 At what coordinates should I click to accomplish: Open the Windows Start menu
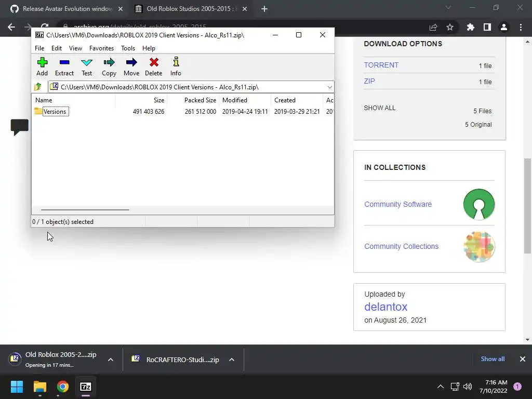17,387
